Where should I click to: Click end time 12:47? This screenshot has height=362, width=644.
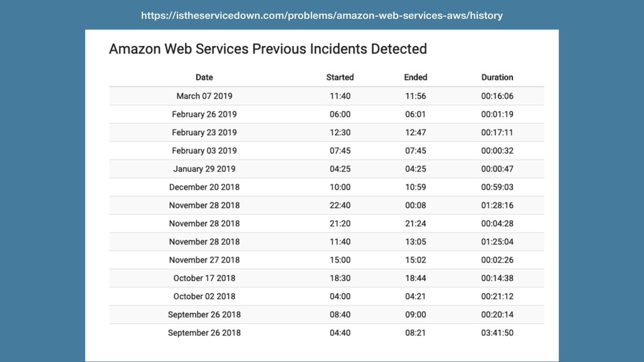tap(416, 133)
